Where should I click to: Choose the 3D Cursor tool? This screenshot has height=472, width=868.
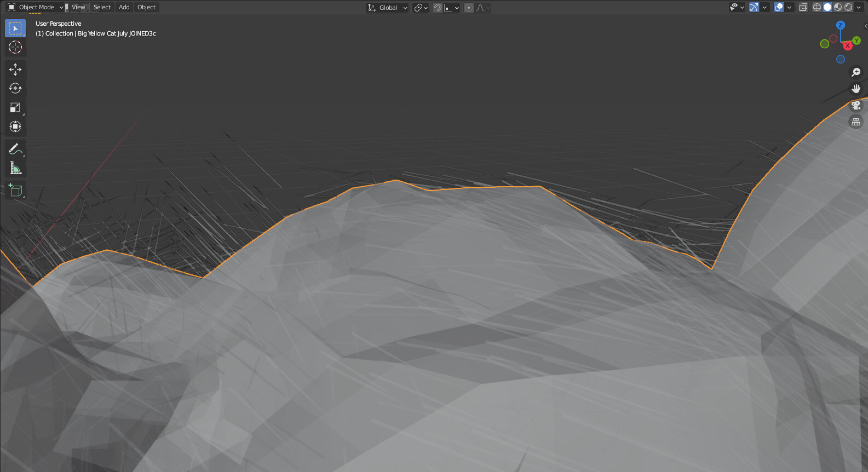(15, 47)
